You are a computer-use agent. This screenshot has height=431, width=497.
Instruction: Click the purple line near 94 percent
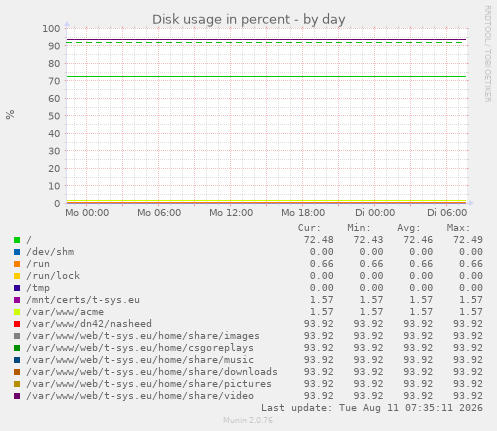(266, 40)
